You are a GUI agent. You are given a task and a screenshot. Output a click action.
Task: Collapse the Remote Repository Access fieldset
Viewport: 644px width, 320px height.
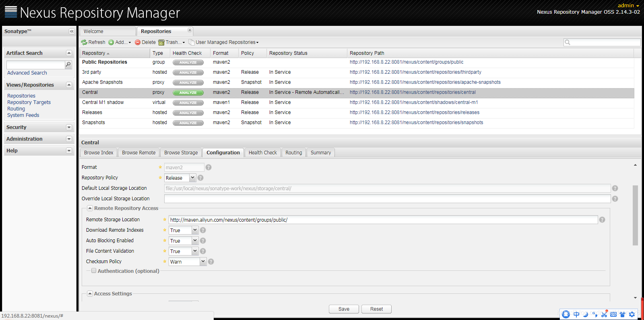(x=90, y=208)
